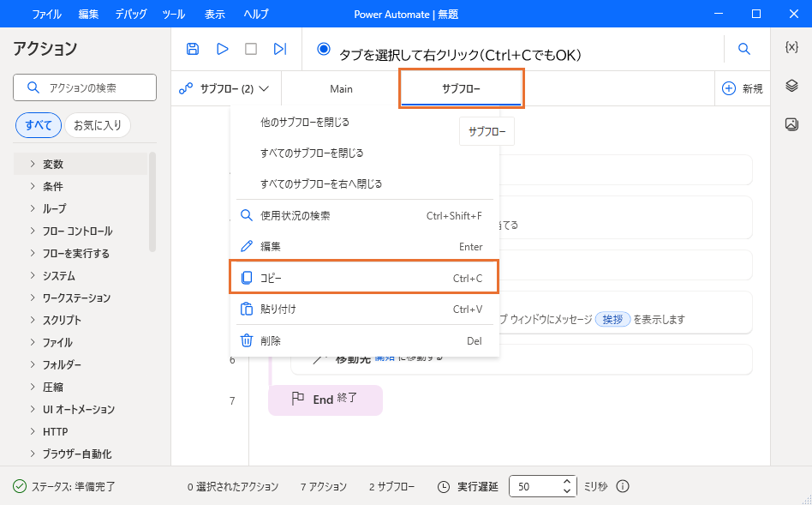Image resolution: width=812 pixels, height=505 pixels.
Task: Open the UI elements layers icon
Action: coord(791,86)
